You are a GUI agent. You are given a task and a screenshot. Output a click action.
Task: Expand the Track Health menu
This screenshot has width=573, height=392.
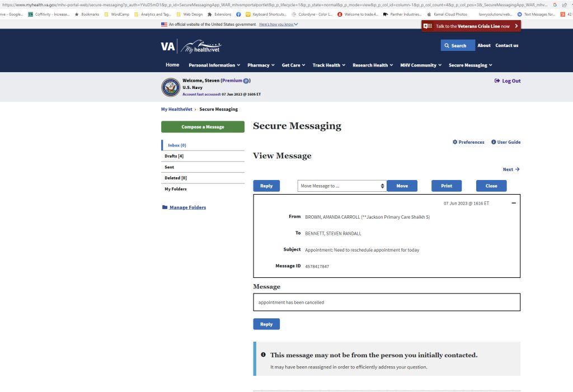click(x=328, y=65)
